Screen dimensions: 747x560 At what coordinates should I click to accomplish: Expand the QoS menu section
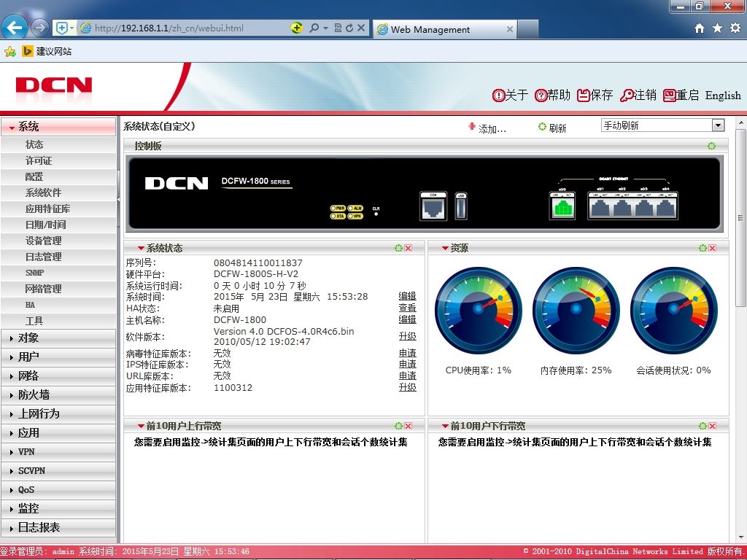click(58, 489)
